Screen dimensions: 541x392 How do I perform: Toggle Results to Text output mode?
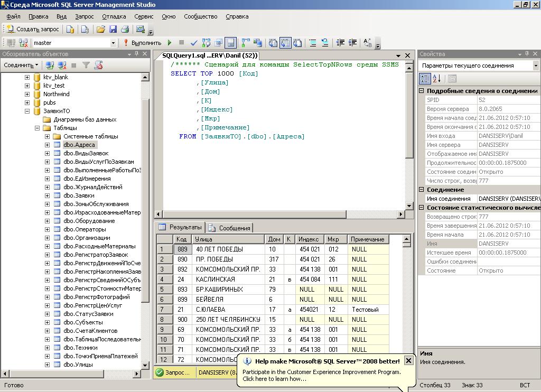[x=273, y=43]
